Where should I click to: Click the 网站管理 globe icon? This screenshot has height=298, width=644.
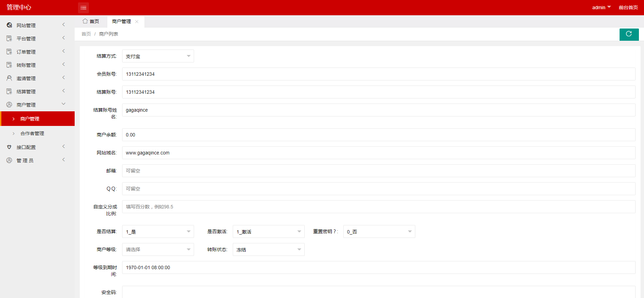click(9, 25)
